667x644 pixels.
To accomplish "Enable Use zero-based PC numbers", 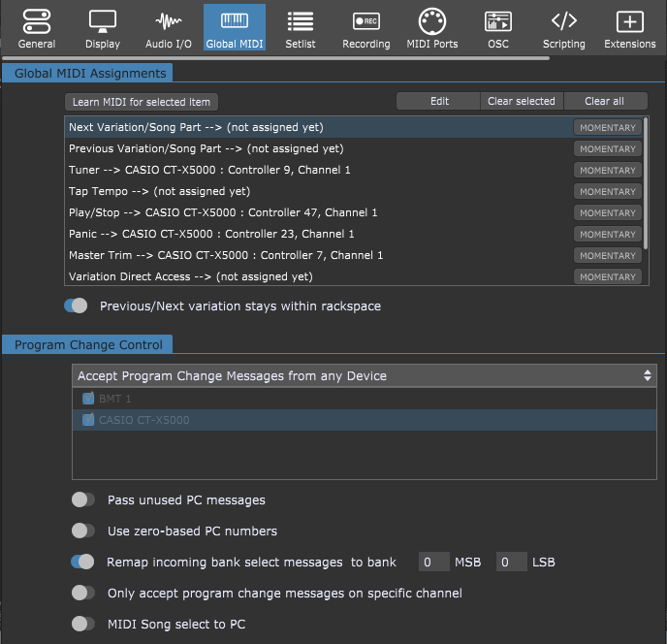I will coord(83,531).
